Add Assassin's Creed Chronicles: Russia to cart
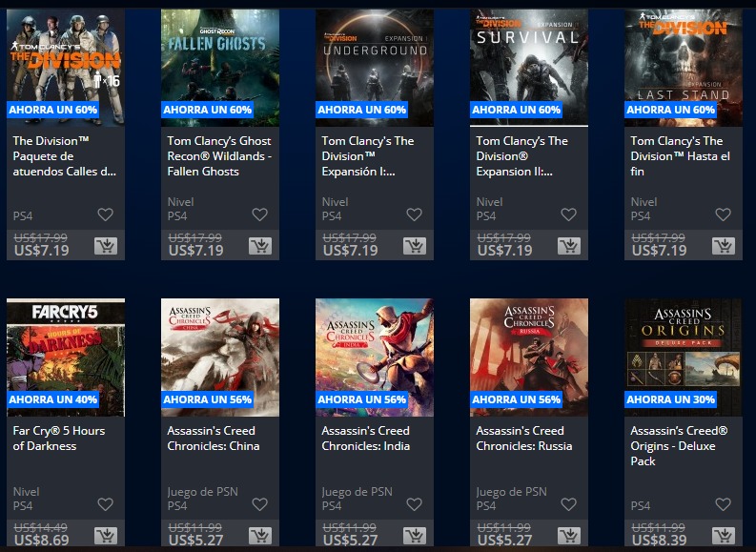 click(x=569, y=536)
